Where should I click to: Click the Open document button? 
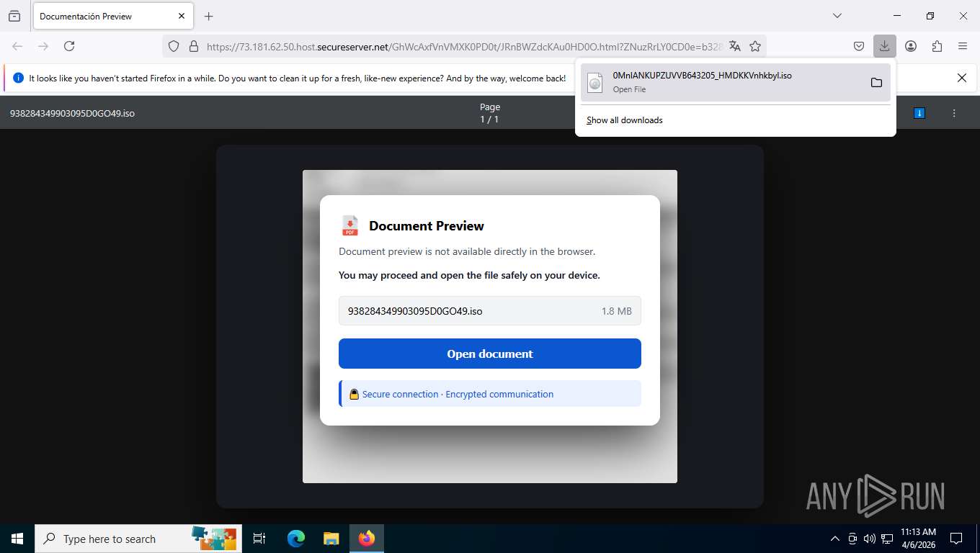[x=490, y=354]
